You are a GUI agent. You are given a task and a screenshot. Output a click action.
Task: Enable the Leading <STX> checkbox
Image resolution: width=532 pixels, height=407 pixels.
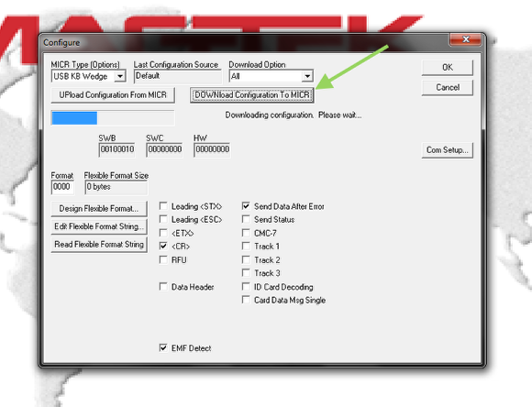[x=163, y=206]
